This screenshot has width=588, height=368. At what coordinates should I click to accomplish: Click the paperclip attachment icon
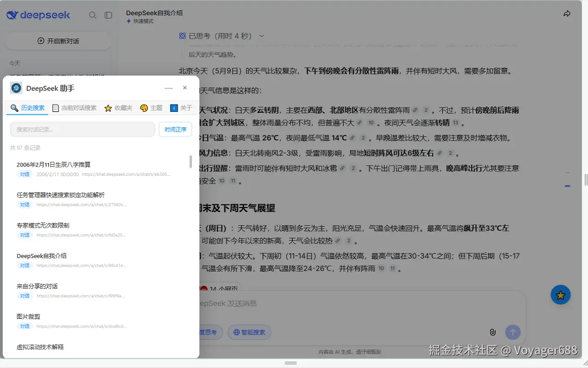point(492,332)
